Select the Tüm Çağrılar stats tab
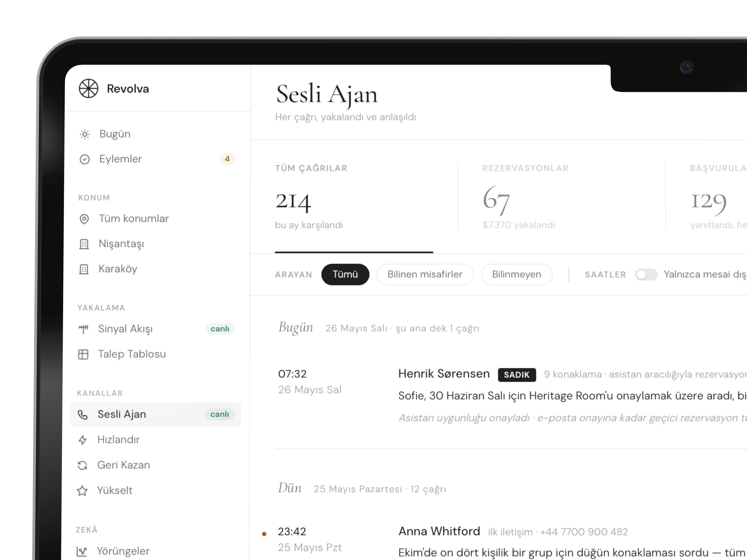 pos(354,197)
